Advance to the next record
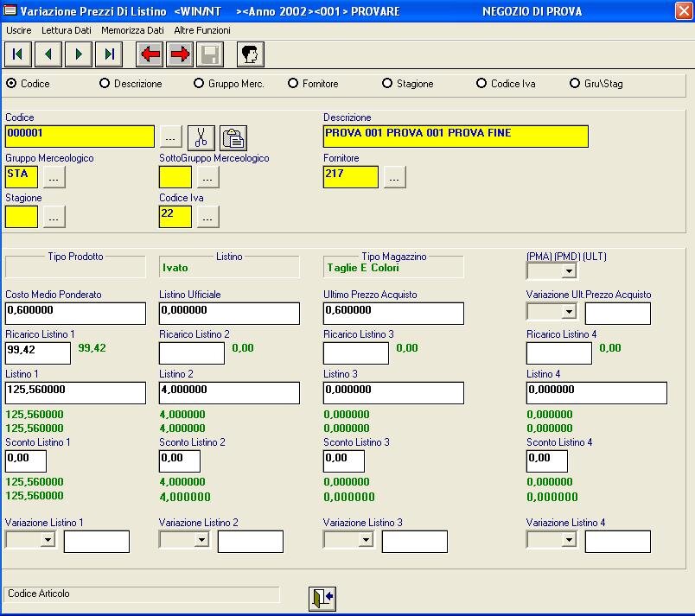 (79, 54)
